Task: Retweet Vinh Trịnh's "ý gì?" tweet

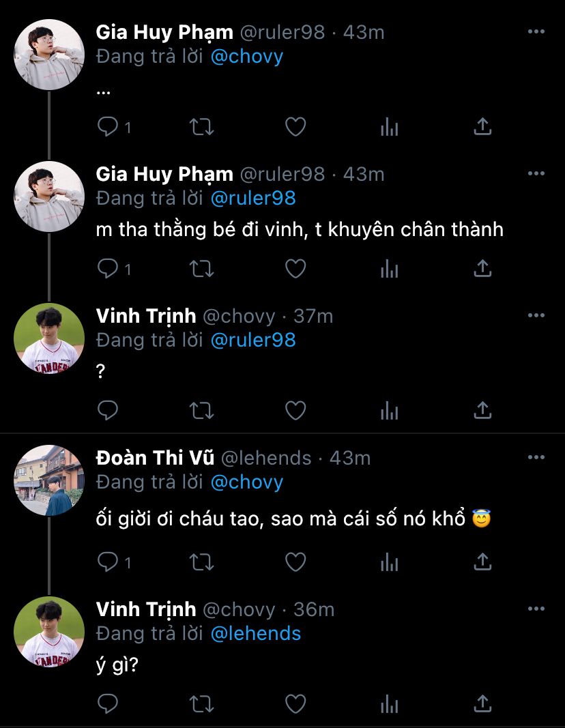Action: click(201, 703)
